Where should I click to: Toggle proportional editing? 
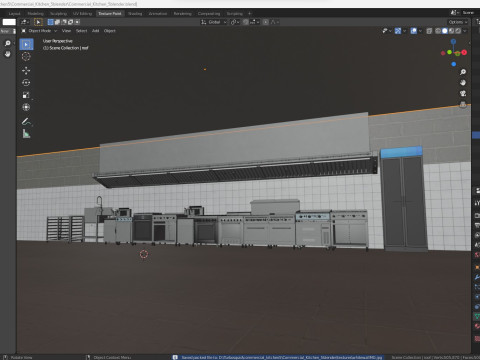click(x=266, y=22)
